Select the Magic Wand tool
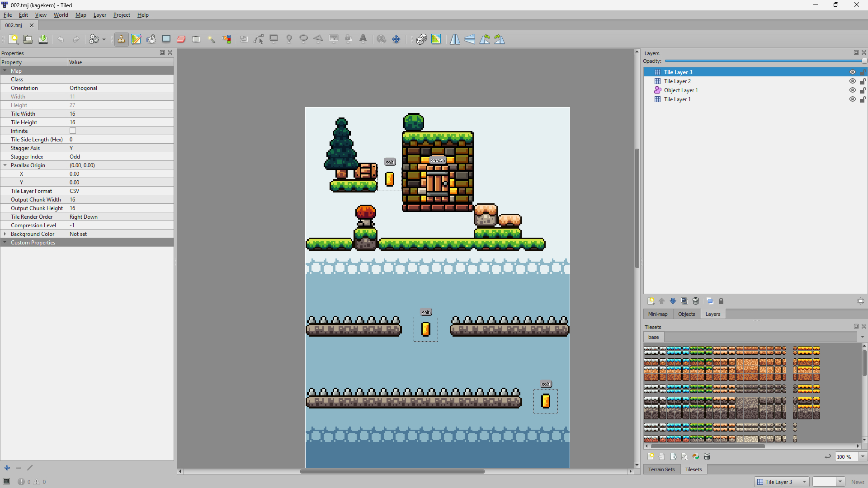Screen dimensions: 868x488 click(x=212, y=39)
